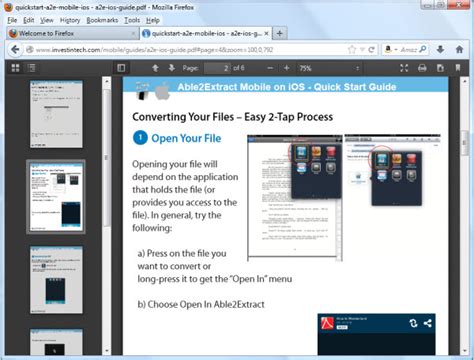
Task: Open the PDF viewer bookmark icon
Action: coord(458,68)
